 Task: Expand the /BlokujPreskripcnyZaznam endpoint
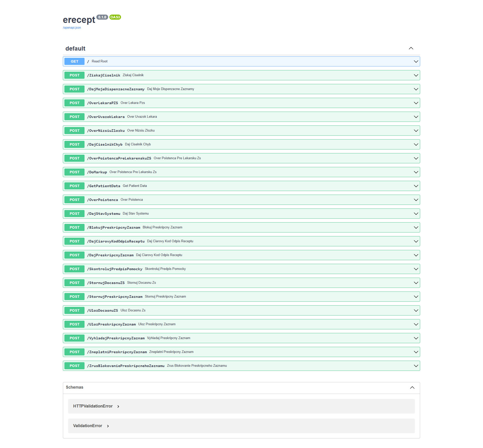click(242, 227)
